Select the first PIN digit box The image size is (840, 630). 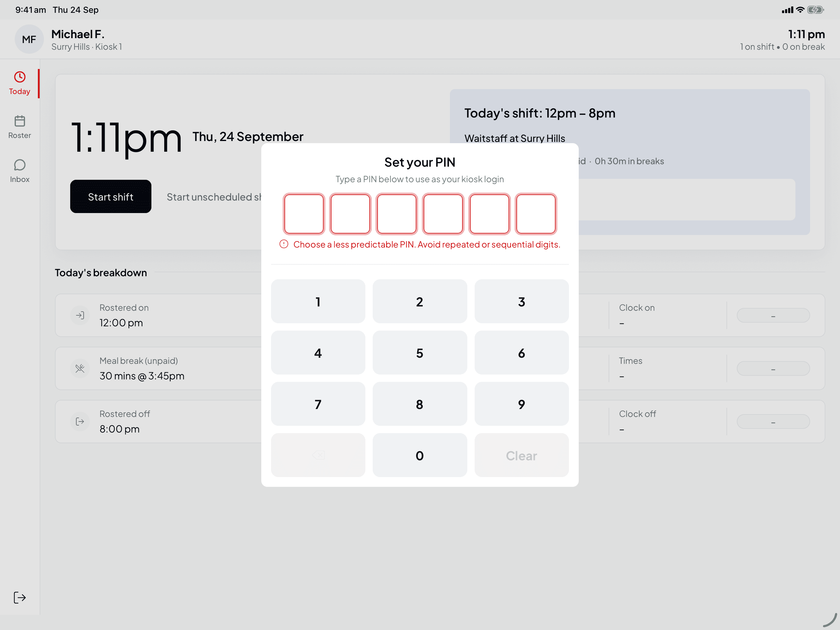(304, 214)
